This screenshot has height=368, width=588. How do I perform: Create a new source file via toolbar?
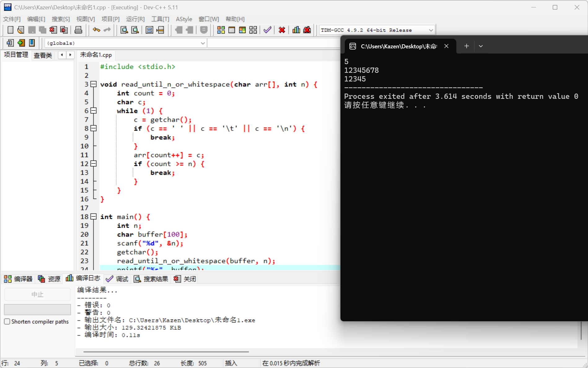click(x=10, y=30)
